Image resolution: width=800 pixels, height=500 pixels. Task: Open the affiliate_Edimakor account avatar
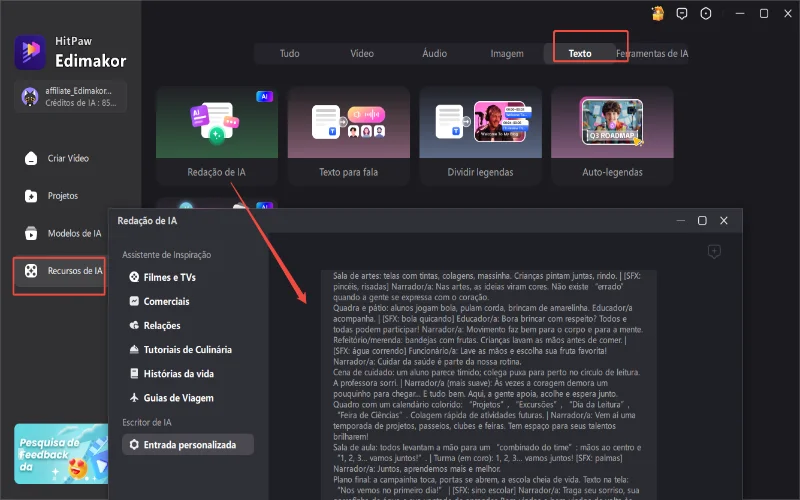(30, 96)
